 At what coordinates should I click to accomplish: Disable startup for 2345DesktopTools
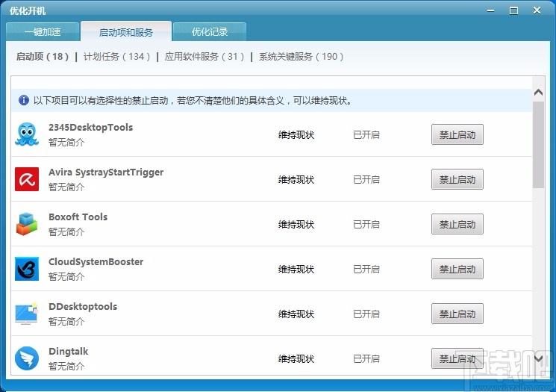(x=457, y=134)
